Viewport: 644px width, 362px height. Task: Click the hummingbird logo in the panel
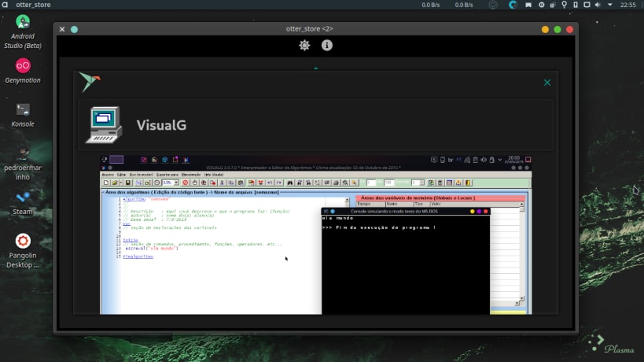coord(90,81)
